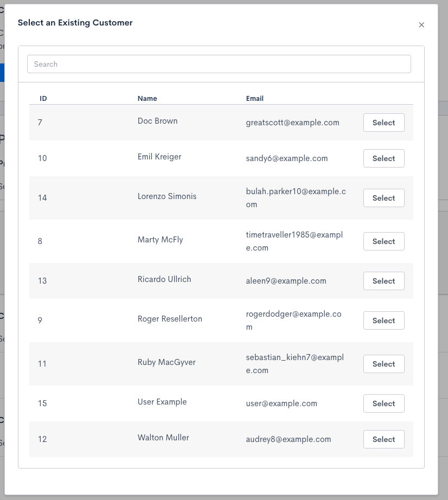The height and width of the screenshot is (500, 448).
Task: Click the ID column header
Action: click(43, 99)
